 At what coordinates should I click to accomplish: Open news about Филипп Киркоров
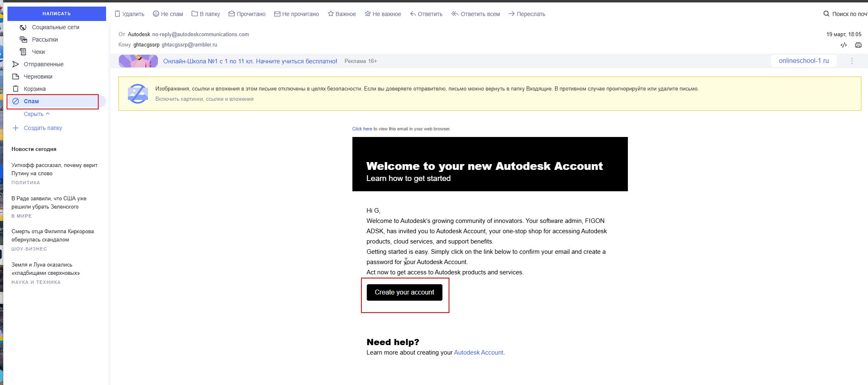point(53,235)
